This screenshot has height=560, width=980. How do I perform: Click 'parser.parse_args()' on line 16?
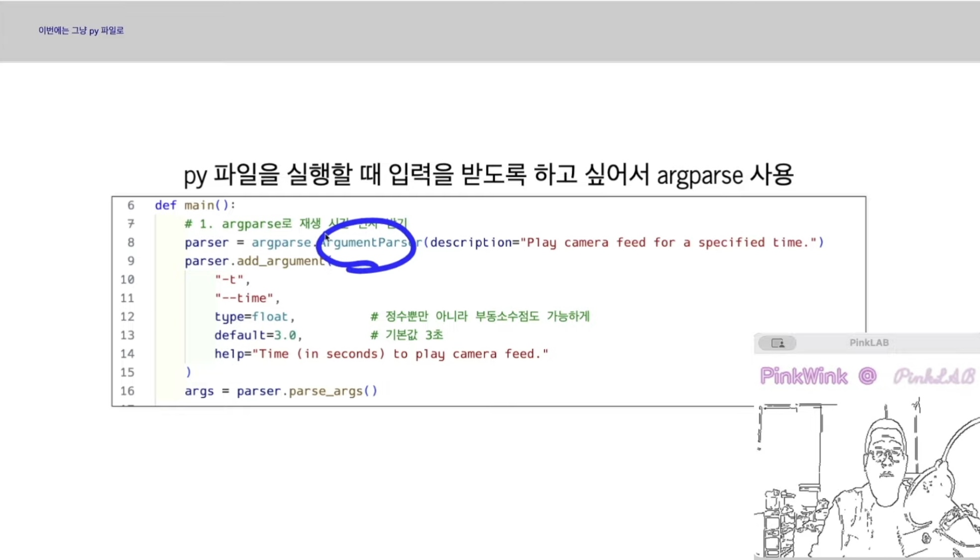tap(307, 391)
